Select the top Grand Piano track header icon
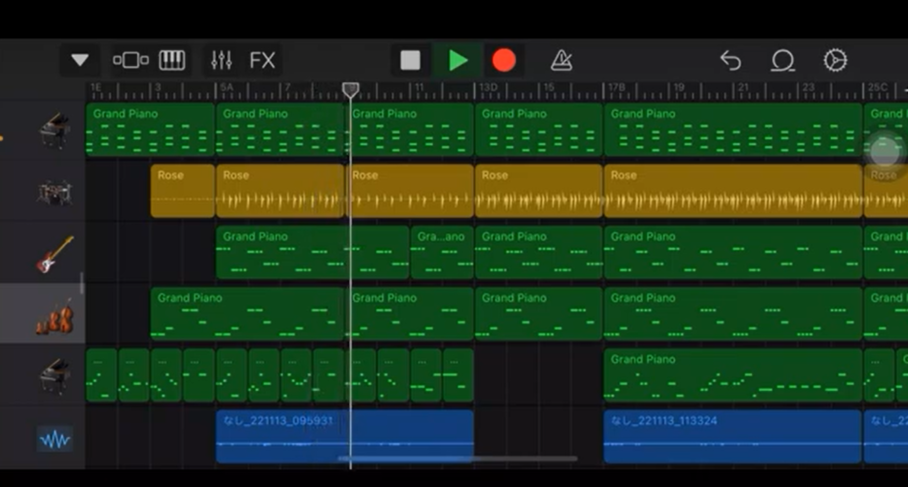 [54, 130]
